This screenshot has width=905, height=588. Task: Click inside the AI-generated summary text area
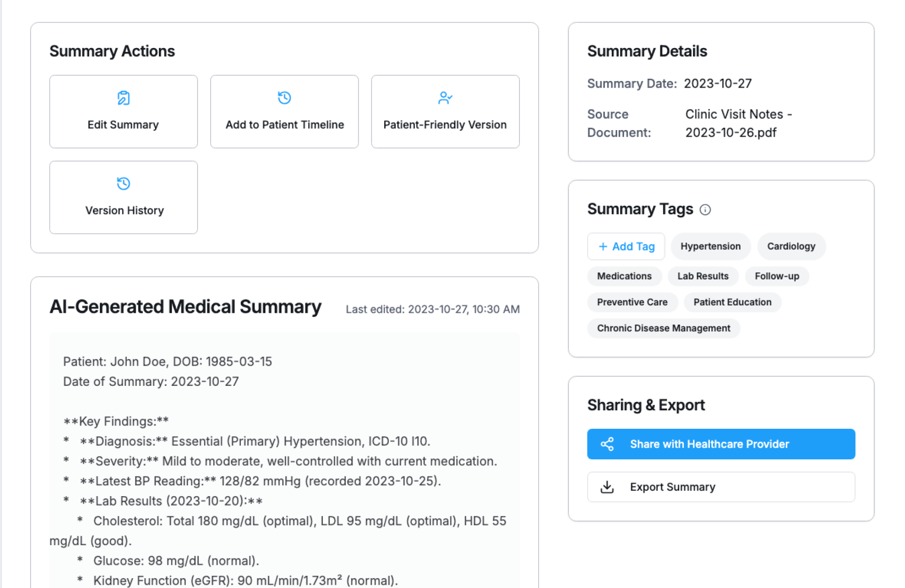pyautogui.click(x=284, y=461)
